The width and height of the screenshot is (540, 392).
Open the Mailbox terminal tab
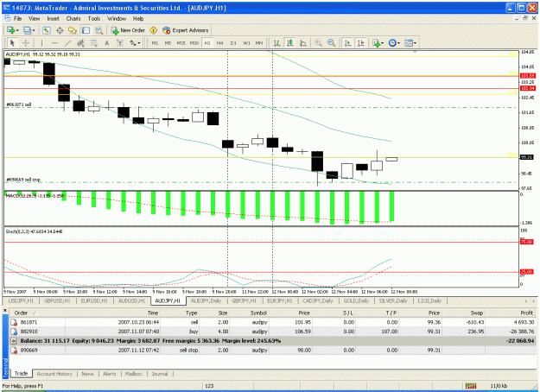(x=133, y=374)
